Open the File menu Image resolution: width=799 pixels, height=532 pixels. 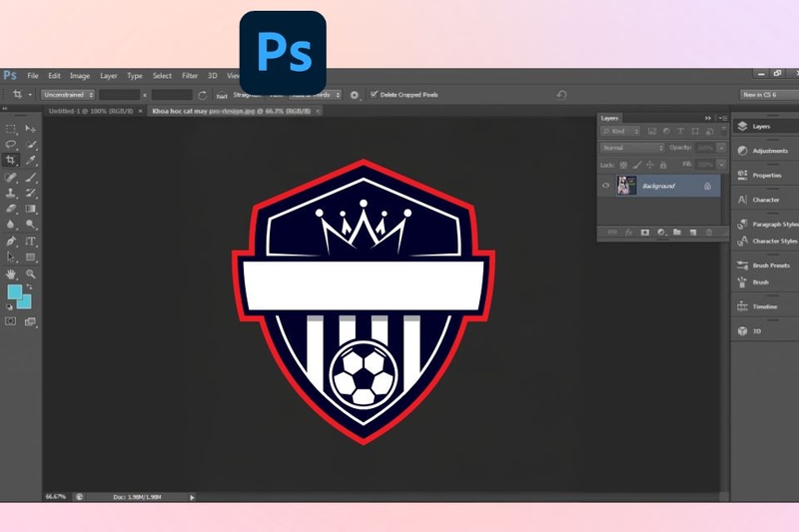tap(33, 76)
